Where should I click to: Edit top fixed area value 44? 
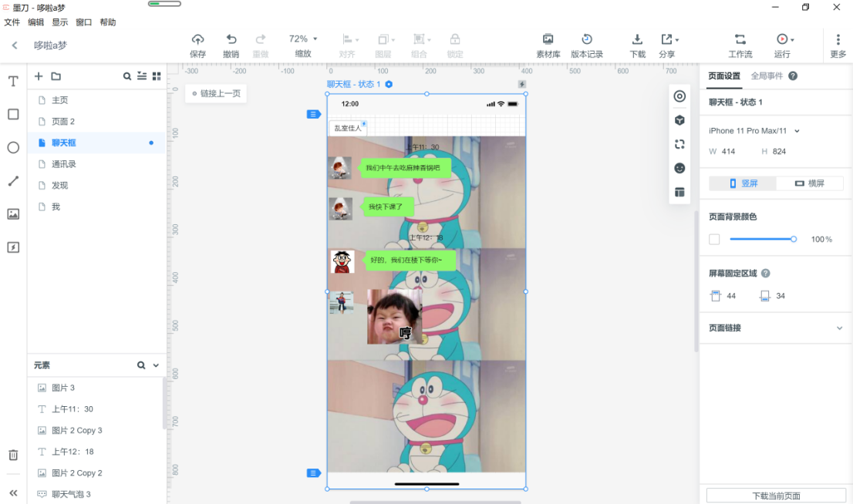731,296
